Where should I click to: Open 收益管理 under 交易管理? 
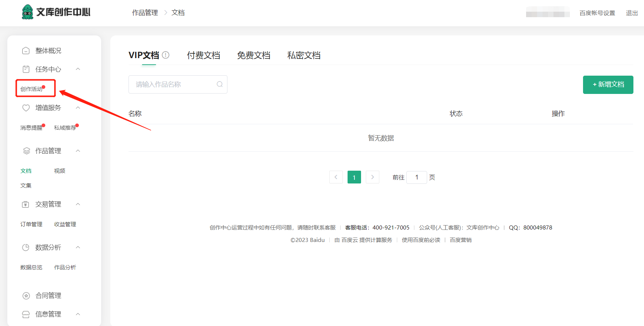pyautogui.click(x=65, y=224)
